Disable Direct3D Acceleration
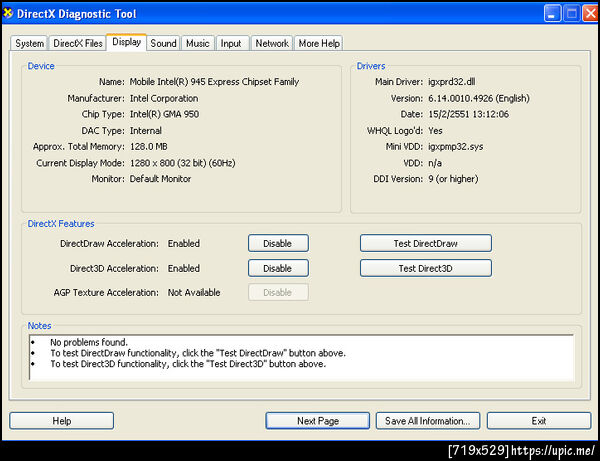 coord(278,268)
